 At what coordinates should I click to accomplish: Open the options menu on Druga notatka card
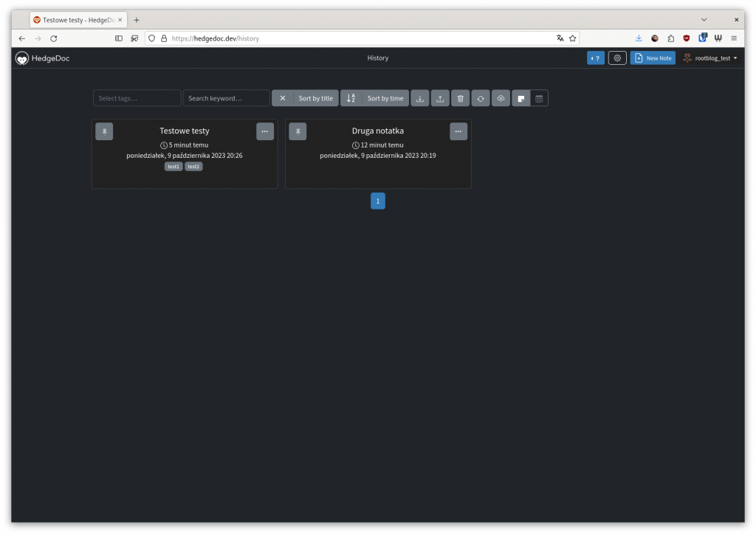tap(458, 131)
